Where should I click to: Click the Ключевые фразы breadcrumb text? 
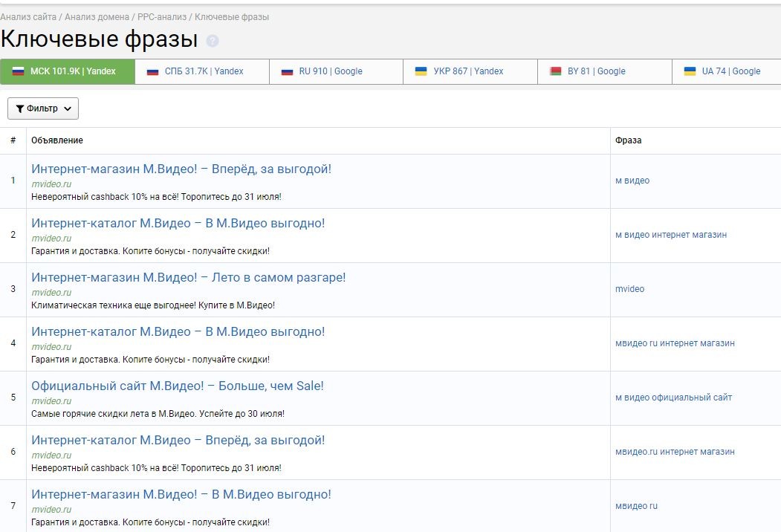pyautogui.click(x=232, y=17)
